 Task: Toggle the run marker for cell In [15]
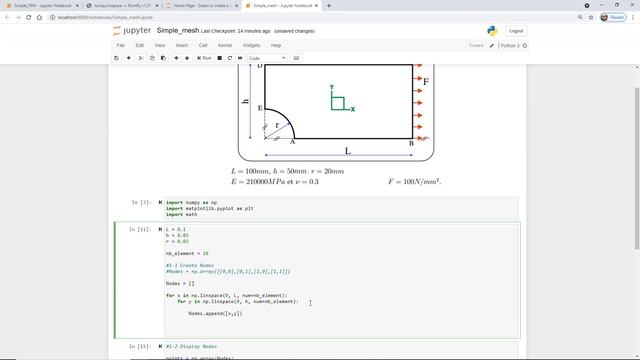pyautogui.click(x=160, y=347)
